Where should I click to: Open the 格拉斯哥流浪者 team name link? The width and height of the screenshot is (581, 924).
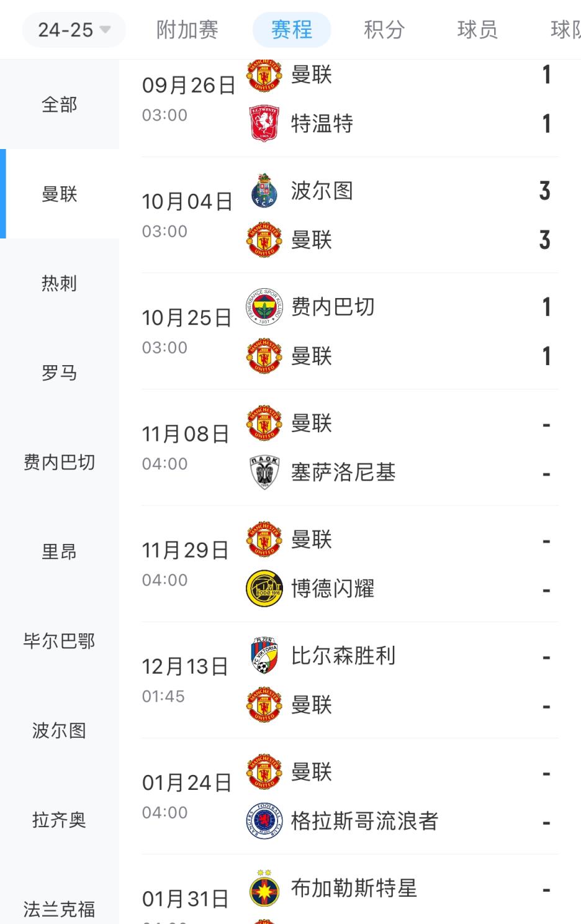pyautogui.click(x=365, y=822)
